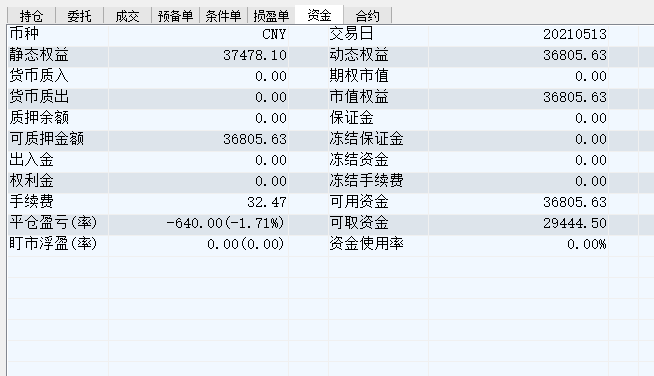Image resolution: width=654 pixels, height=376 pixels.
Task: Click the 冻结保证金 row label
Action: (367, 139)
